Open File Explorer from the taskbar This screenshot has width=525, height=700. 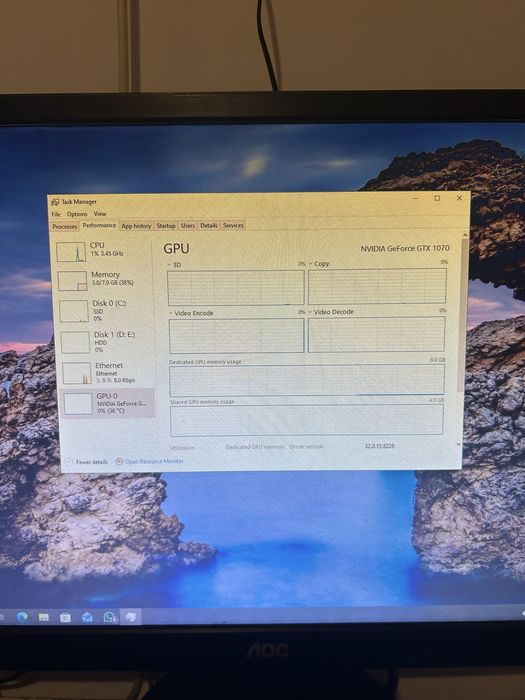click(43, 617)
